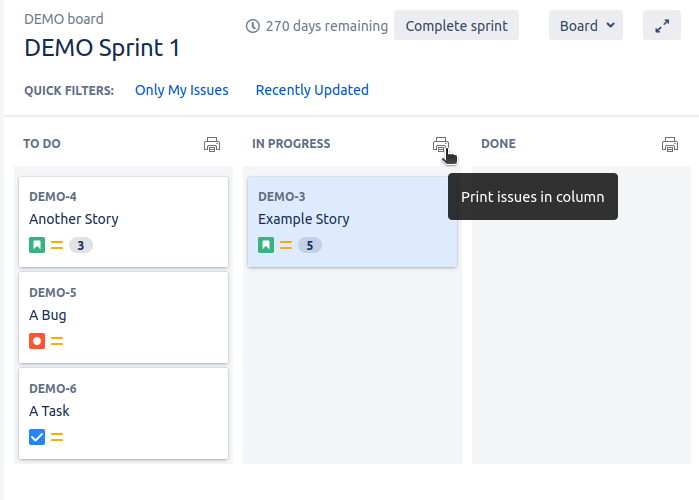
Task: Click the print icon in Done column
Action: tap(670, 144)
